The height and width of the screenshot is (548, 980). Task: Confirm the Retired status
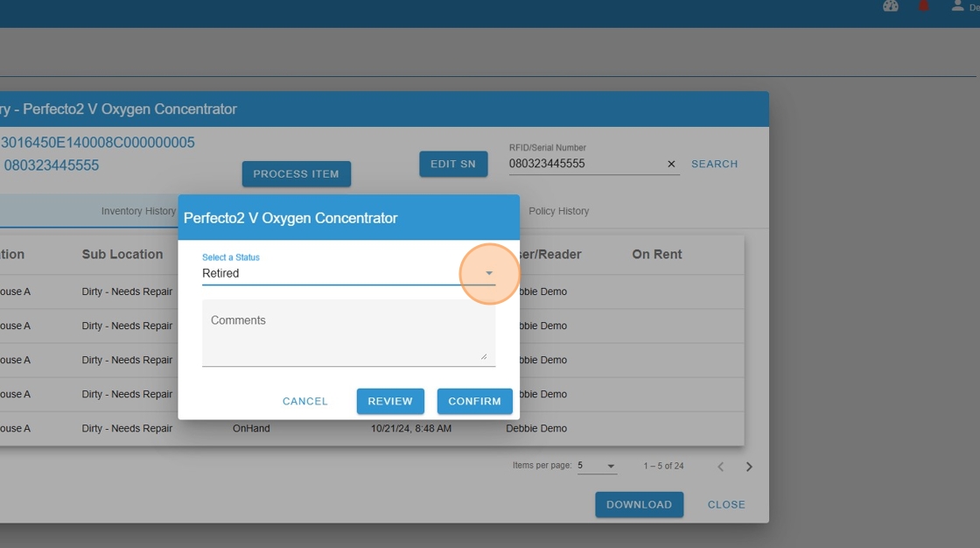click(x=474, y=401)
